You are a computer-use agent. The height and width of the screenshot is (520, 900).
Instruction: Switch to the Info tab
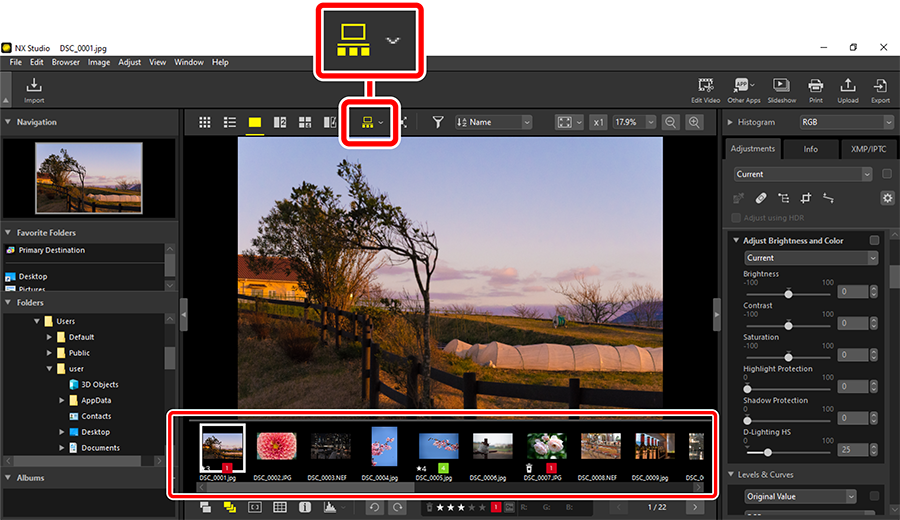tap(810, 149)
